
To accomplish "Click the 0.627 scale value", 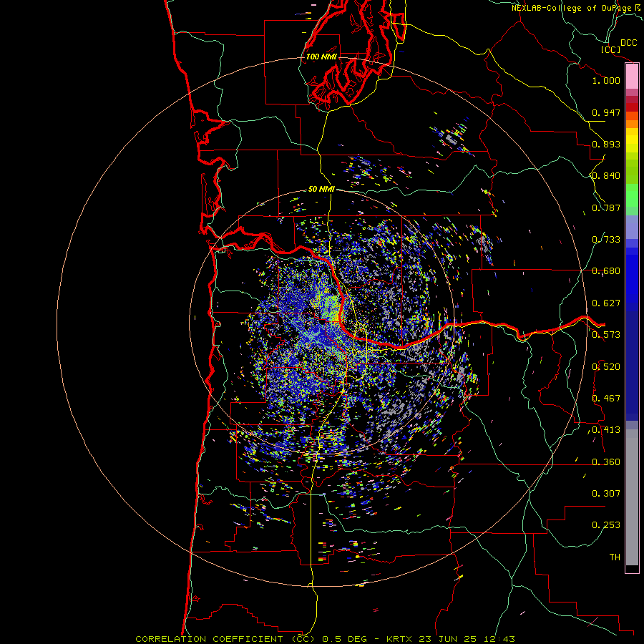I will pyautogui.click(x=606, y=303).
